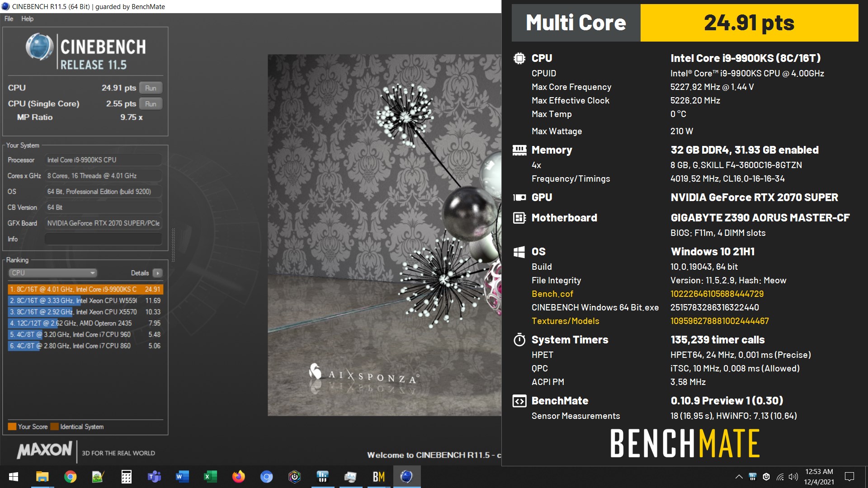This screenshot has width=868, height=488.
Task: Open Calculator from taskbar
Action: [127, 477]
